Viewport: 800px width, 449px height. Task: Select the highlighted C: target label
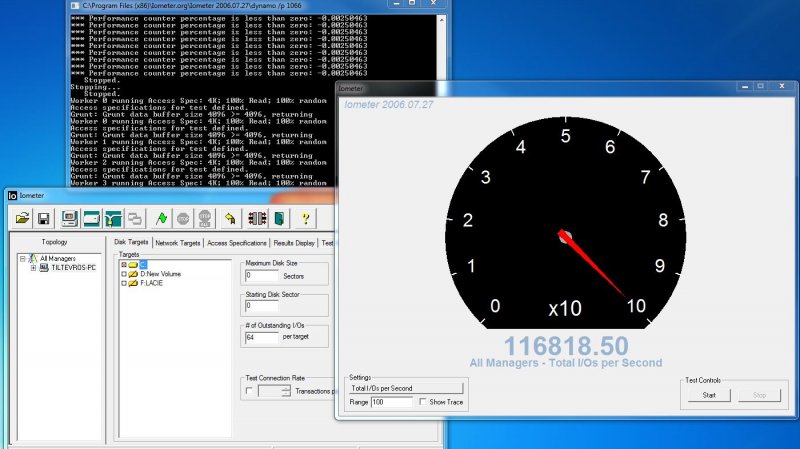coord(143,265)
